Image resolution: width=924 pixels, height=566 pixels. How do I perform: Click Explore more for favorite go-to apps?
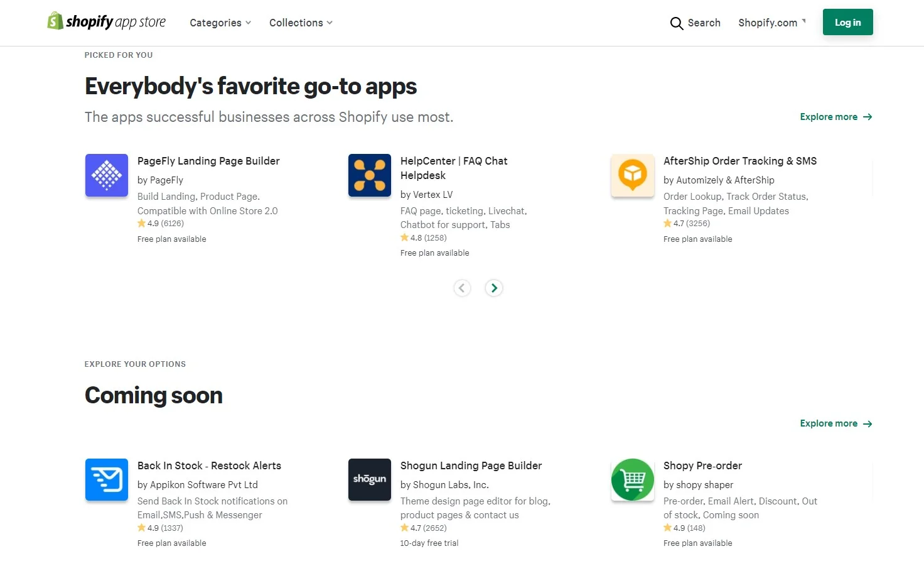[835, 117]
